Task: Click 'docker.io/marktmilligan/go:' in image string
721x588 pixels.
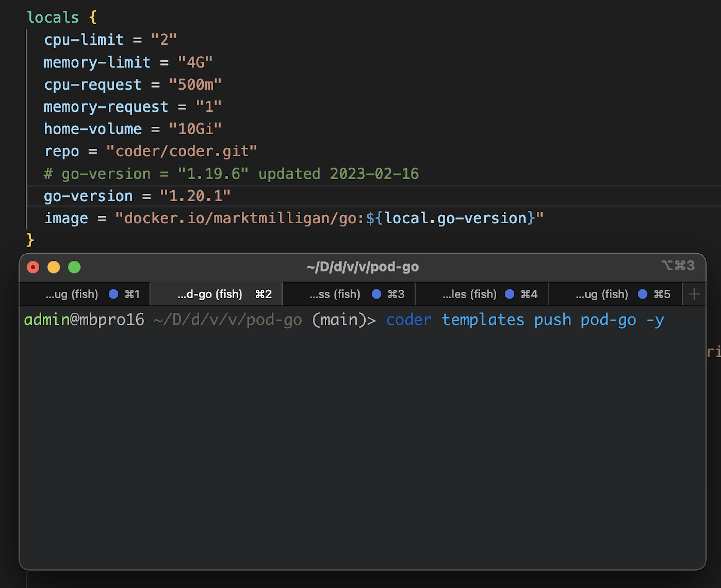Action: [x=244, y=219]
